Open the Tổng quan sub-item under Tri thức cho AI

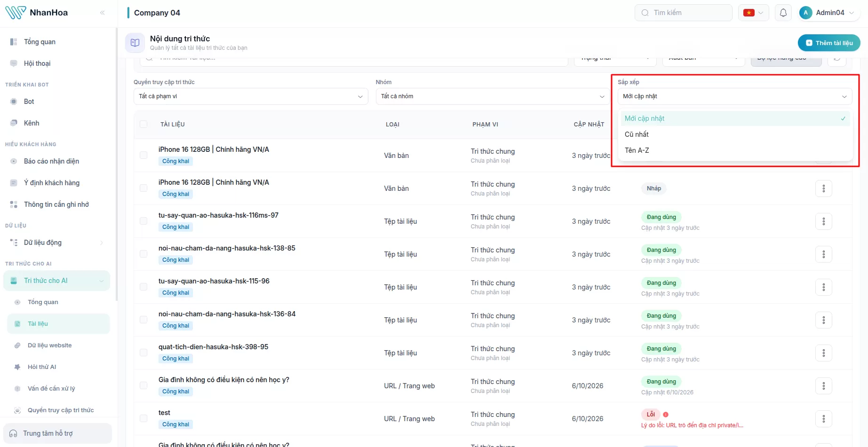coord(58,302)
